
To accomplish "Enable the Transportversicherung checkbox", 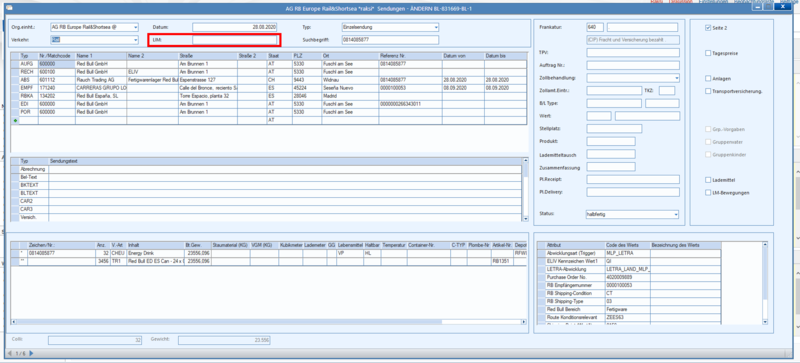I will tap(708, 91).
